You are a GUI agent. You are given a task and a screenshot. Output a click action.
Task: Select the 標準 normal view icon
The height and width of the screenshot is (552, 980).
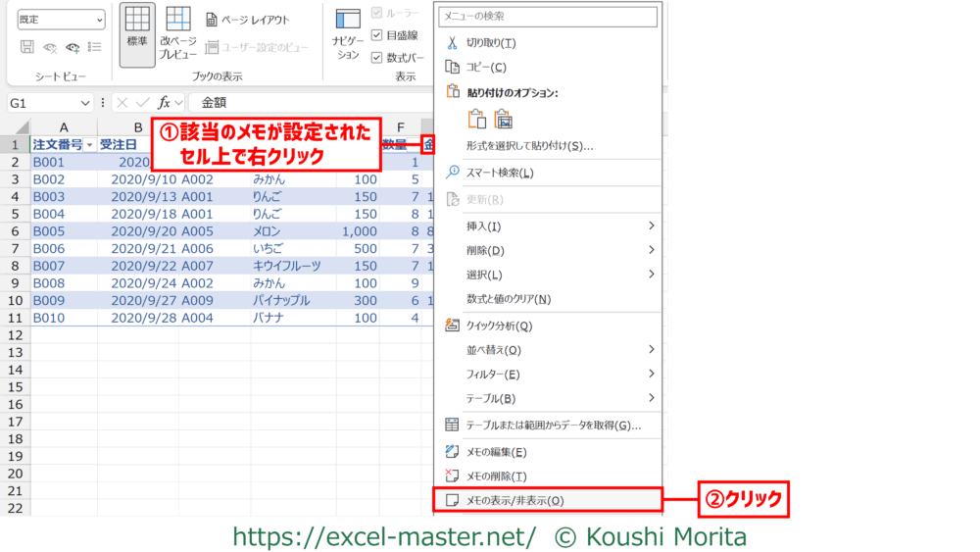pos(137,35)
